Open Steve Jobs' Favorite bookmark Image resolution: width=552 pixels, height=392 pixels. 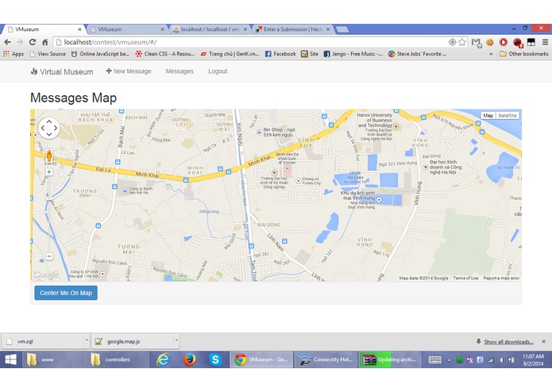tap(418, 54)
